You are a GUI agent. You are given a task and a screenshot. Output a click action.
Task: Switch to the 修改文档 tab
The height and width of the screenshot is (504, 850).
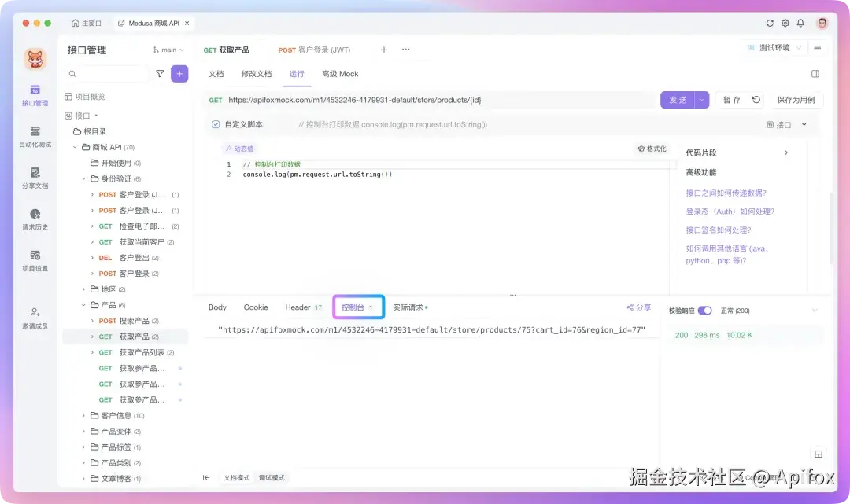point(257,74)
